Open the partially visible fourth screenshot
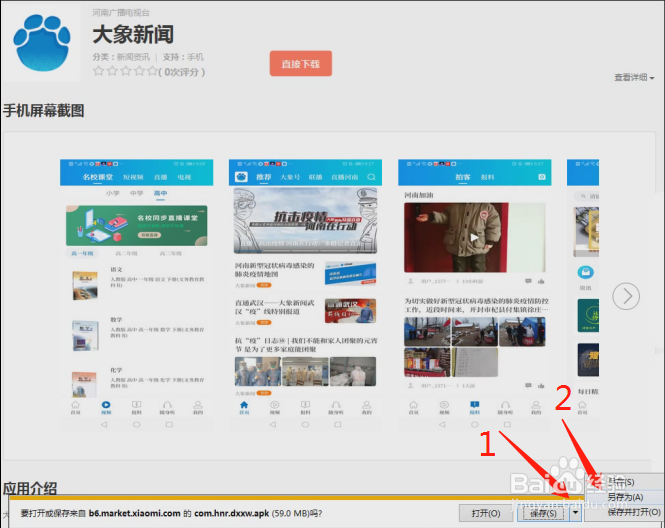 [583, 296]
